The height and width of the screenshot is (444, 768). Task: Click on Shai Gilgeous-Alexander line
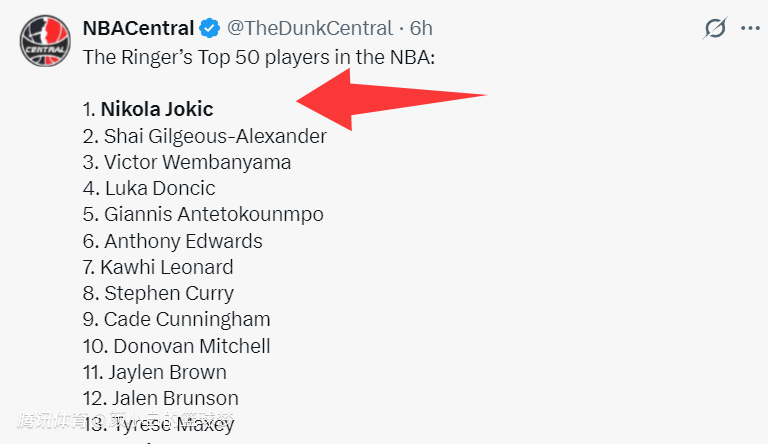point(205,135)
